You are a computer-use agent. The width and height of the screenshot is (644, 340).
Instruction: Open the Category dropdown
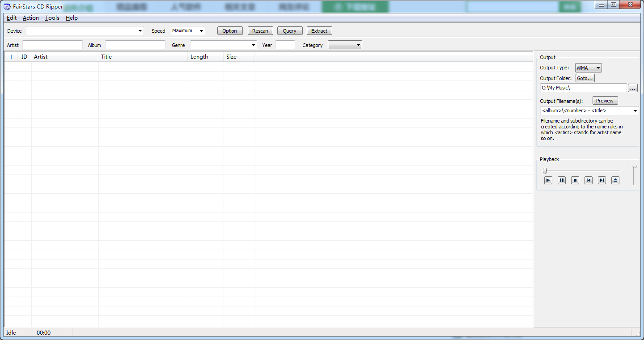click(345, 45)
